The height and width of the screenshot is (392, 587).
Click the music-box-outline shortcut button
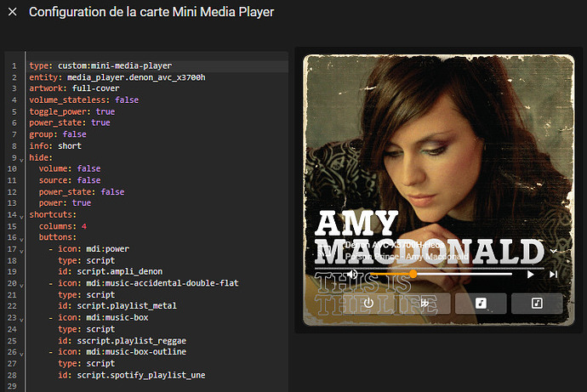pyautogui.click(x=537, y=303)
